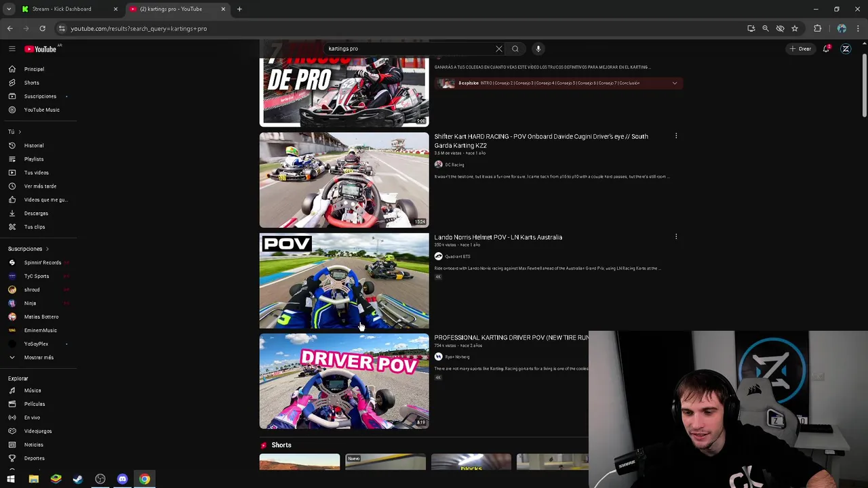Expand the Suscripciones section header

point(28,249)
